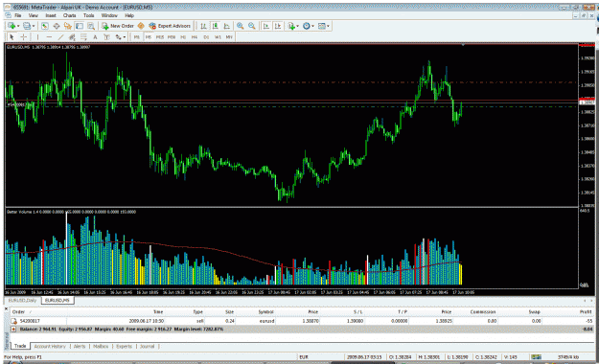Toggle Chart Shift icon
This screenshot has height=364, width=599.
pos(278,26)
